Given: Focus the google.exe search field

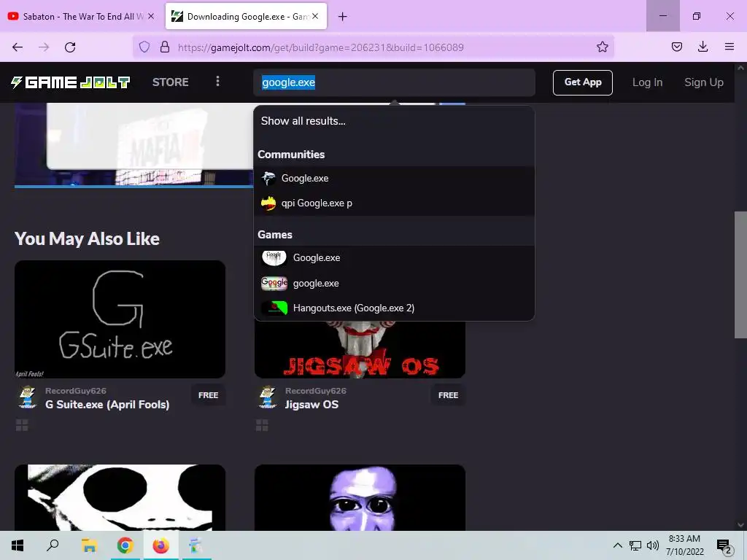Looking at the screenshot, I should (394, 82).
